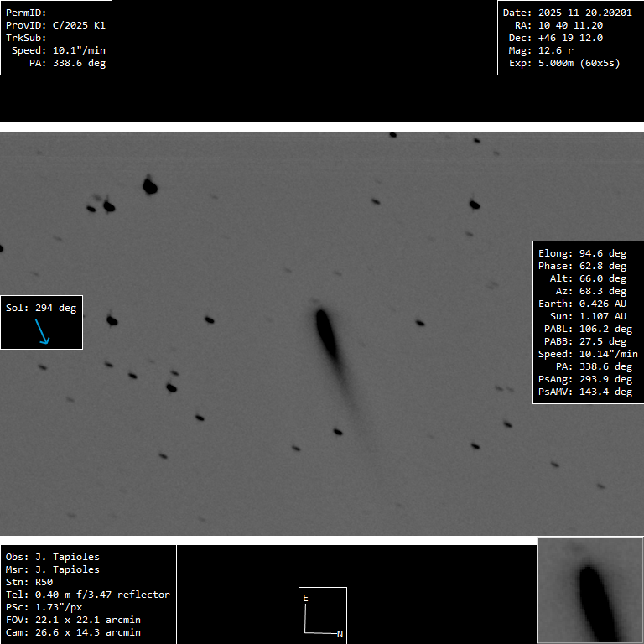Screen dimensions: 644x644
Task: Click the PsAMV 143.4 deg line
Action: (586, 392)
